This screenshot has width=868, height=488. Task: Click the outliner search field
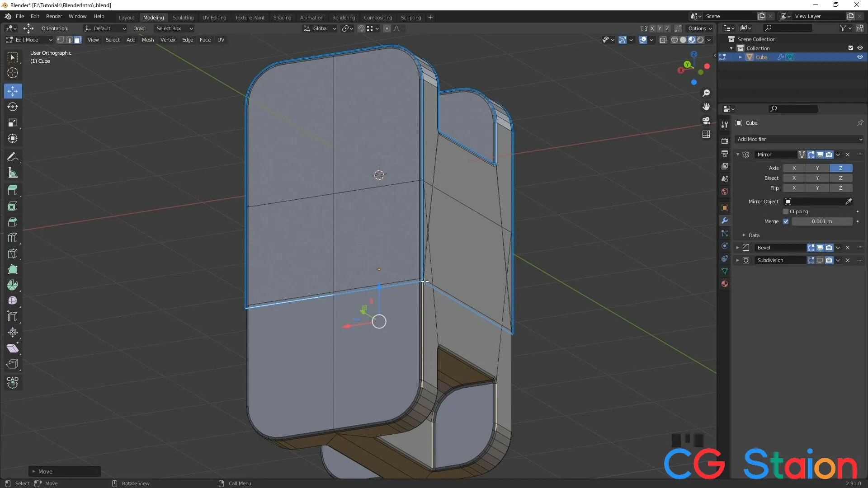[x=789, y=28]
